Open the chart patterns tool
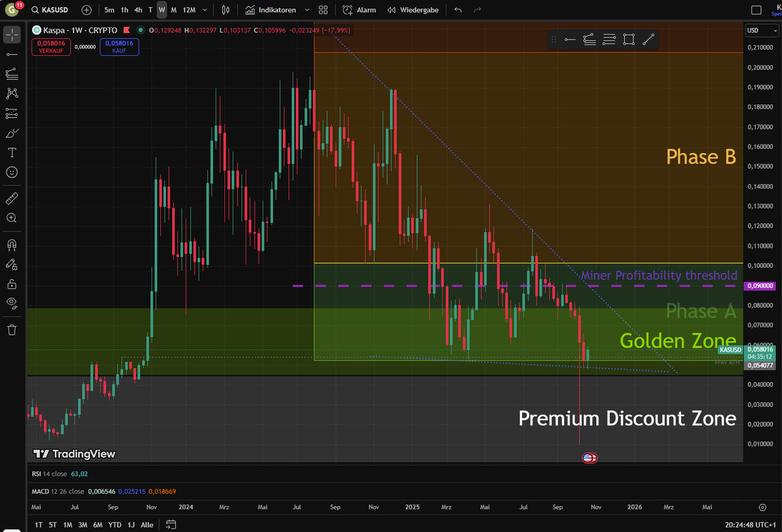782x532 pixels. click(x=11, y=94)
